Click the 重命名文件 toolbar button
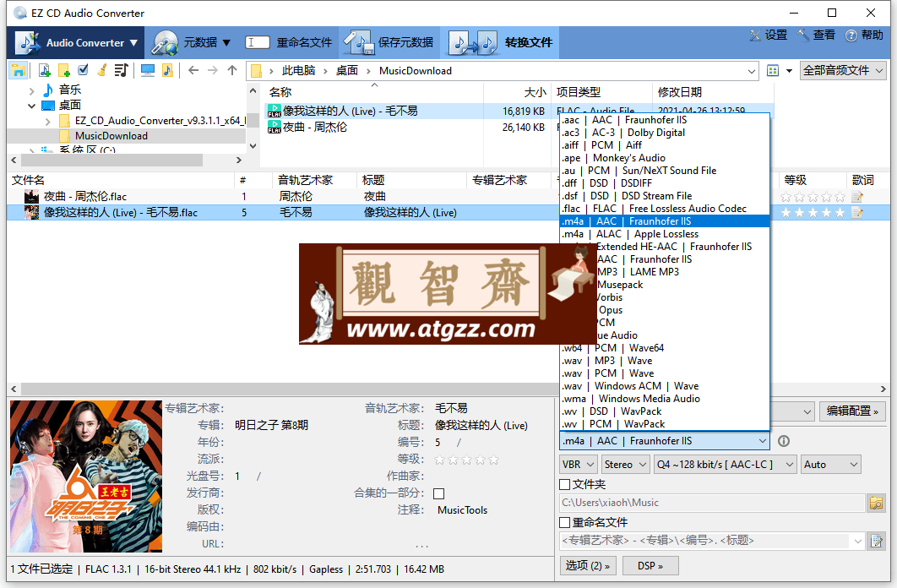This screenshot has width=897, height=588. [290, 42]
